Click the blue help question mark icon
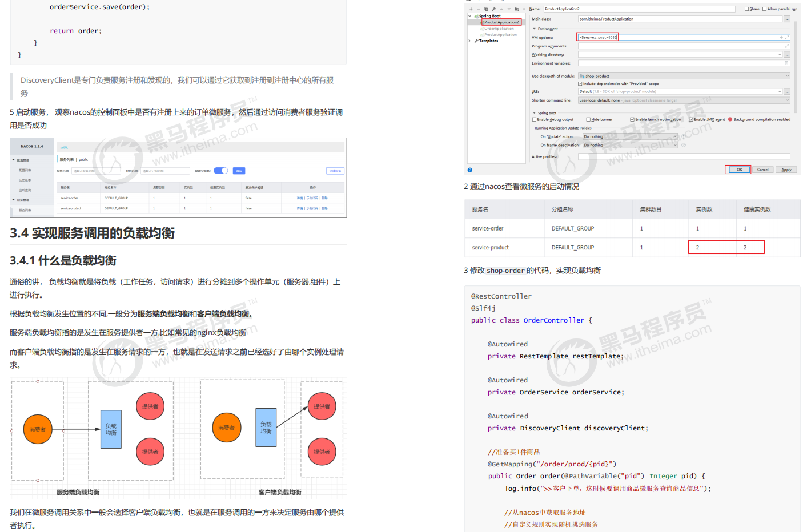Screen dimensions: 803x532 (x=470, y=170)
